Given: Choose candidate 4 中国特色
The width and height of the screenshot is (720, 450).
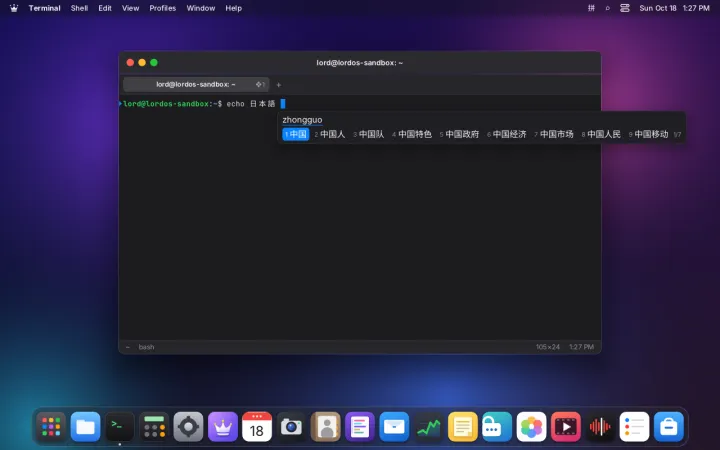Looking at the screenshot, I should click(x=412, y=134).
